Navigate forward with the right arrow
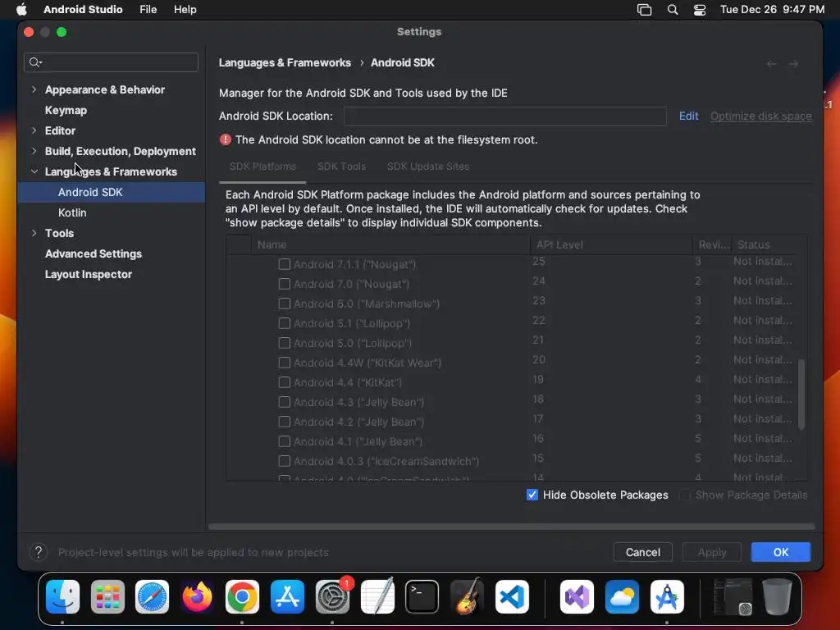 793,64
